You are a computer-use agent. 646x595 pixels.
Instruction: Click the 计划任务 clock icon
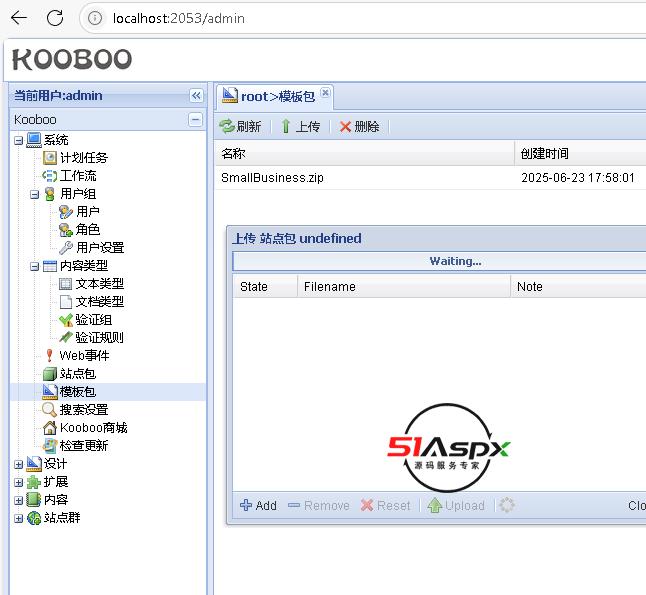(50, 157)
